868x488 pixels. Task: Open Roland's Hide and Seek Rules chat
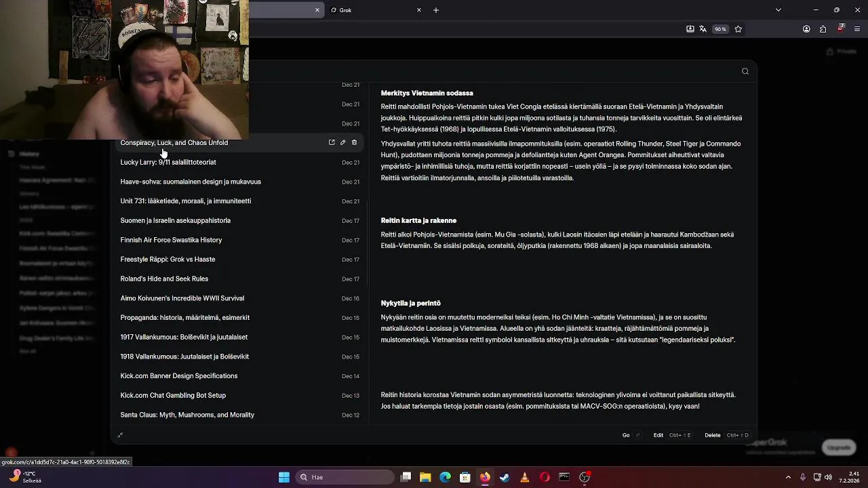(164, 279)
